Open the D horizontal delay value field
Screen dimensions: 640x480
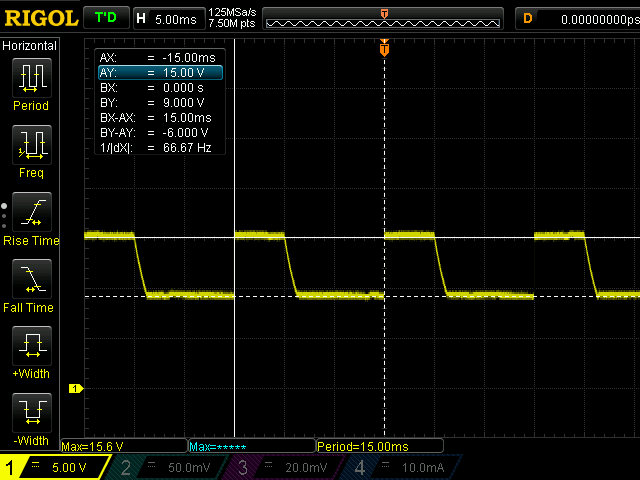pos(575,18)
